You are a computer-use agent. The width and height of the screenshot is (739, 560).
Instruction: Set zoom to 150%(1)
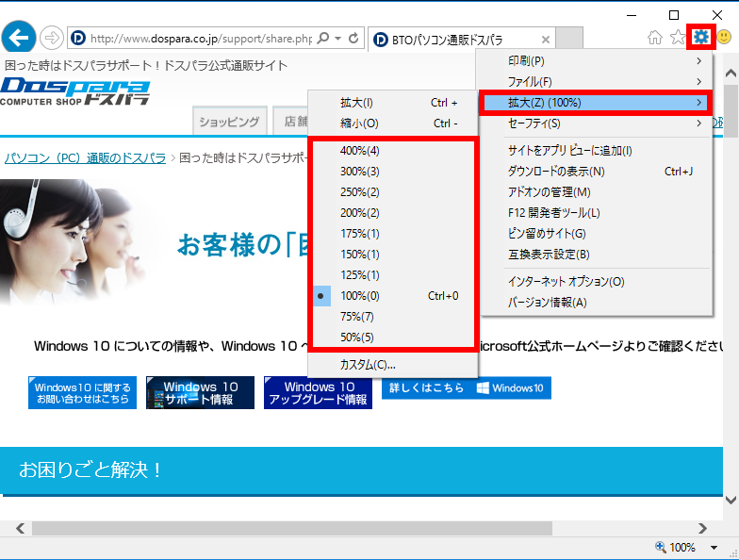[393, 255]
